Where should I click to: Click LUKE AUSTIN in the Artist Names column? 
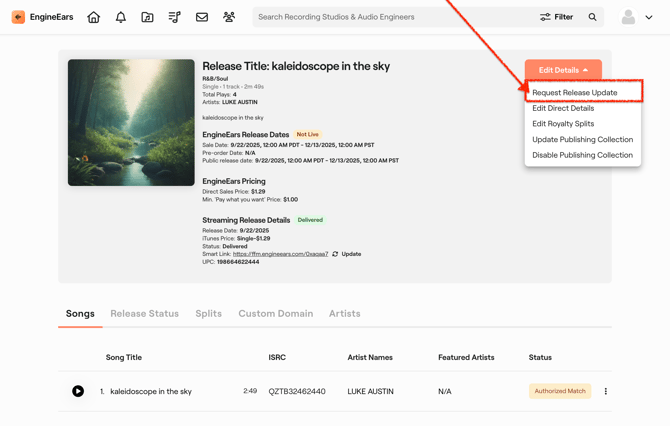(x=370, y=391)
